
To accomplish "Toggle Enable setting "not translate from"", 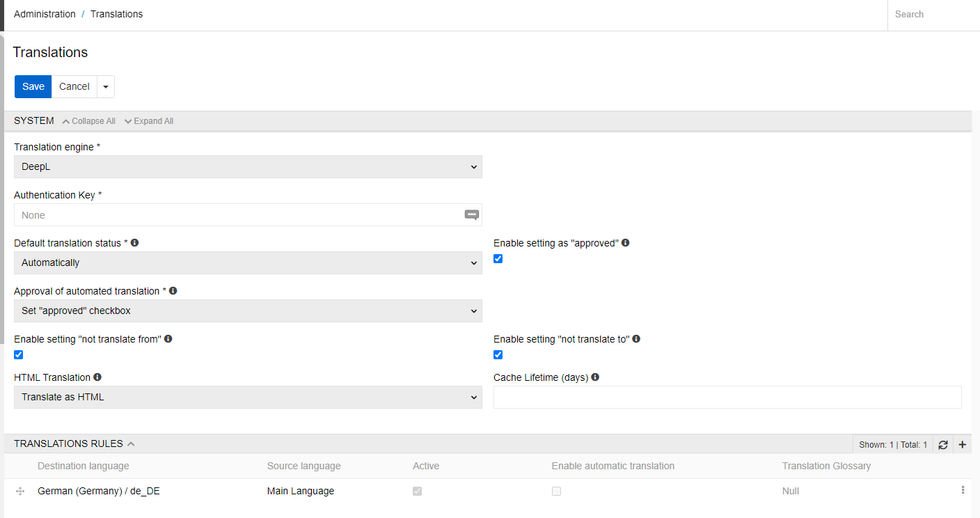I will pos(18,354).
